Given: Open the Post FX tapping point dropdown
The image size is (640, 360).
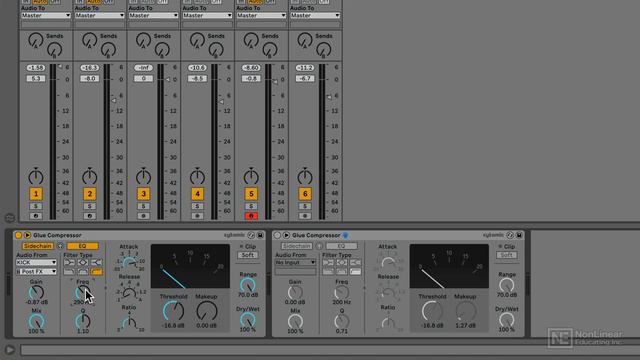Looking at the screenshot, I should tap(36, 271).
